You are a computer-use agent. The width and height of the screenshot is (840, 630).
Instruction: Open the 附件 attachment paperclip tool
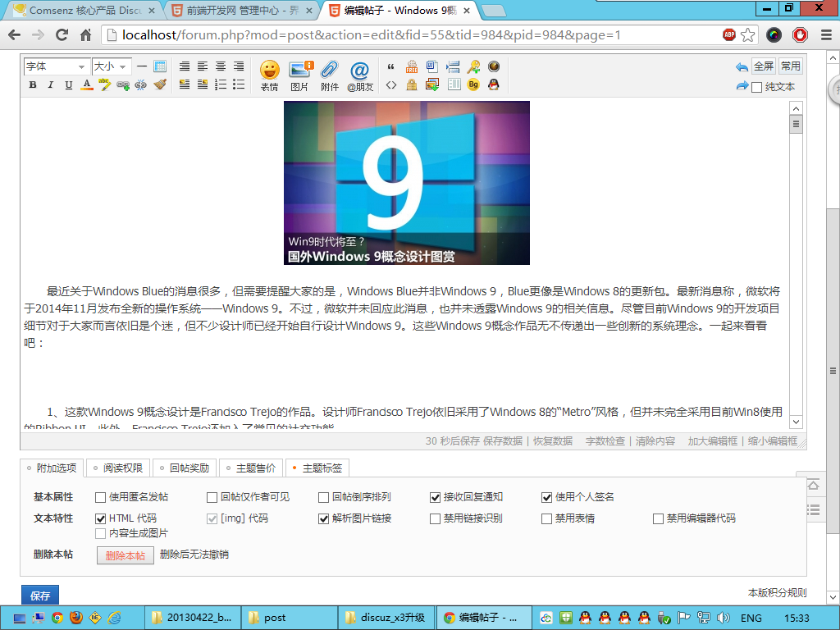tap(330, 75)
